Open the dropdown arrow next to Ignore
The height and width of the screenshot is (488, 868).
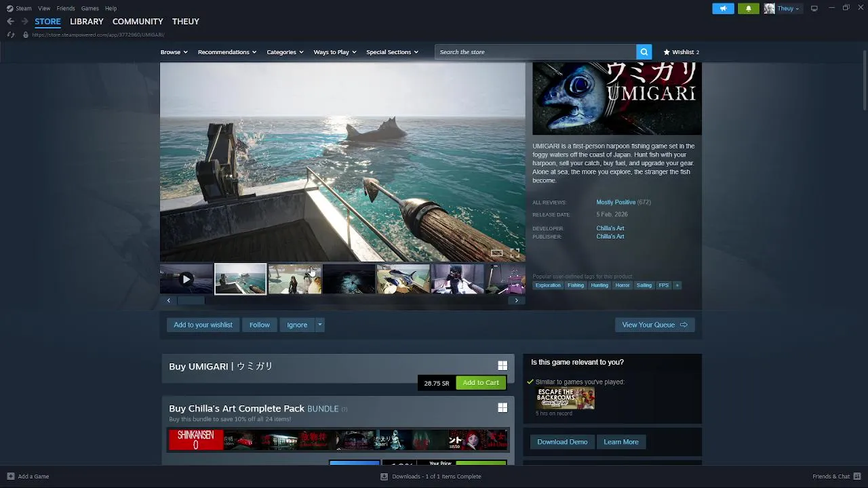pyautogui.click(x=319, y=325)
